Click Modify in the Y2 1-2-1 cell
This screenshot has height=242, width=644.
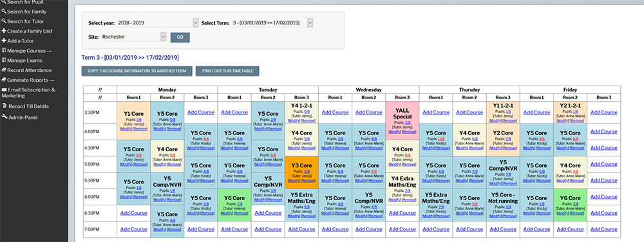pos(563,120)
